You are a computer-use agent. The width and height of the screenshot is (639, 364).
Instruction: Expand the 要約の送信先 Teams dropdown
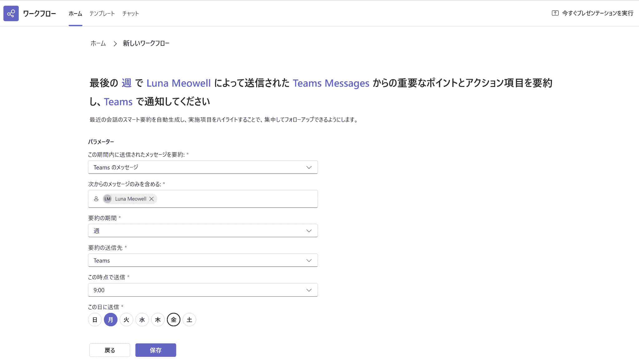tap(203, 261)
